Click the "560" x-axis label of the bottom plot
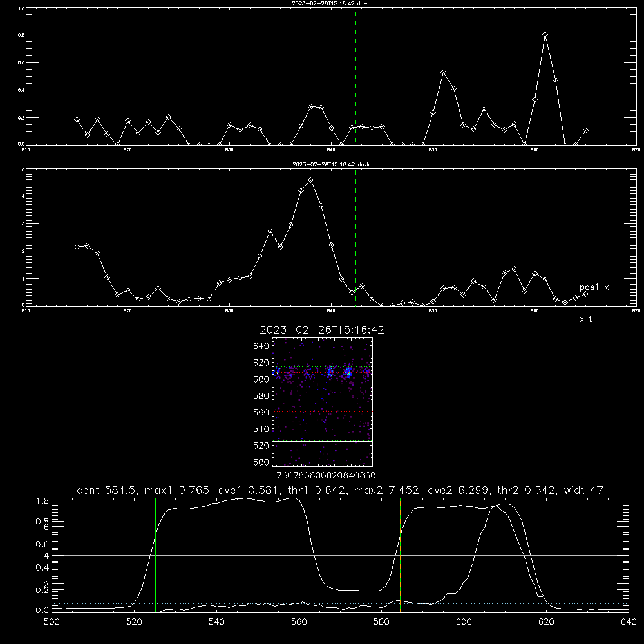This screenshot has height=644, width=644. pyautogui.click(x=299, y=622)
